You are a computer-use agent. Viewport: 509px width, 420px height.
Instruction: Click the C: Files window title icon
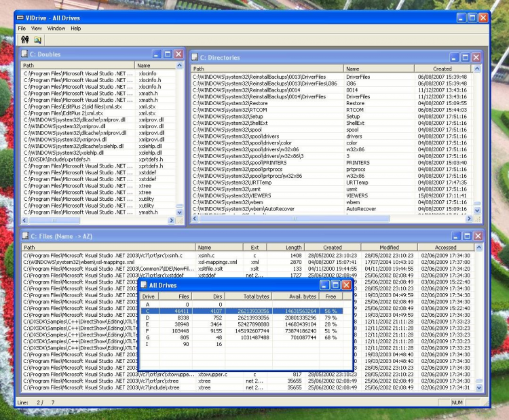[x=24, y=236]
